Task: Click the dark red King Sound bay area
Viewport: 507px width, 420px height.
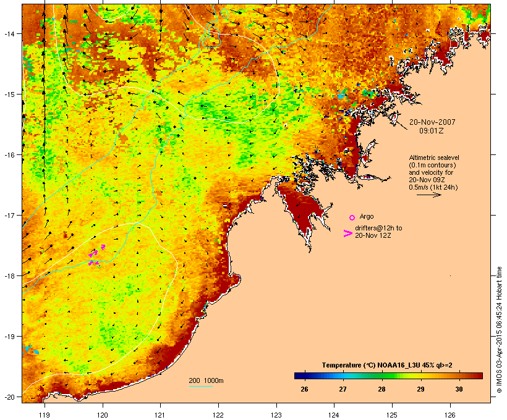Action: pyautogui.click(x=302, y=211)
